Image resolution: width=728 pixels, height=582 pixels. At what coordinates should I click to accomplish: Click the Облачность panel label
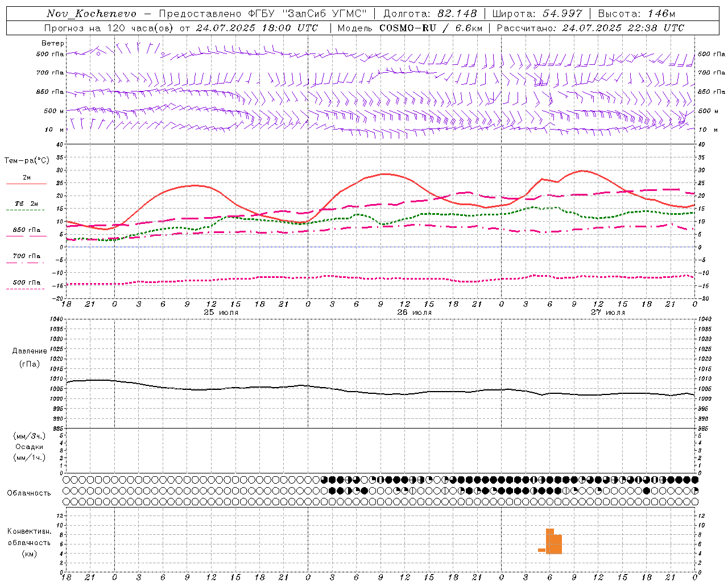[x=29, y=493]
